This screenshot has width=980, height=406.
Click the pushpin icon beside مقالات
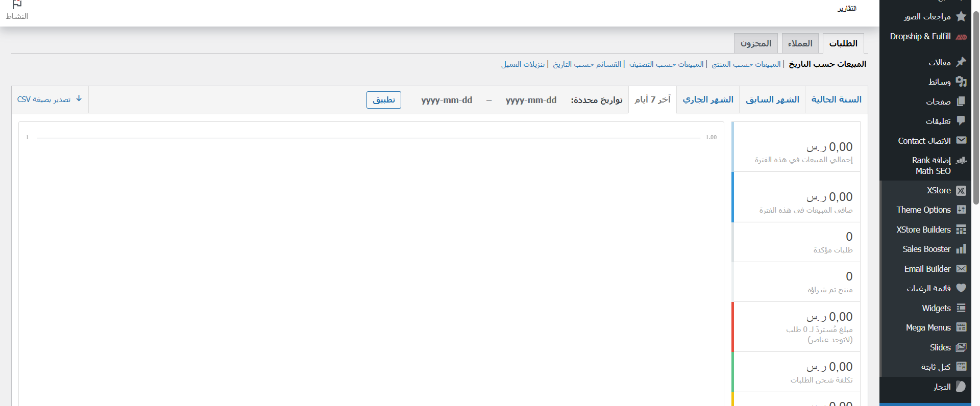(961, 62)
